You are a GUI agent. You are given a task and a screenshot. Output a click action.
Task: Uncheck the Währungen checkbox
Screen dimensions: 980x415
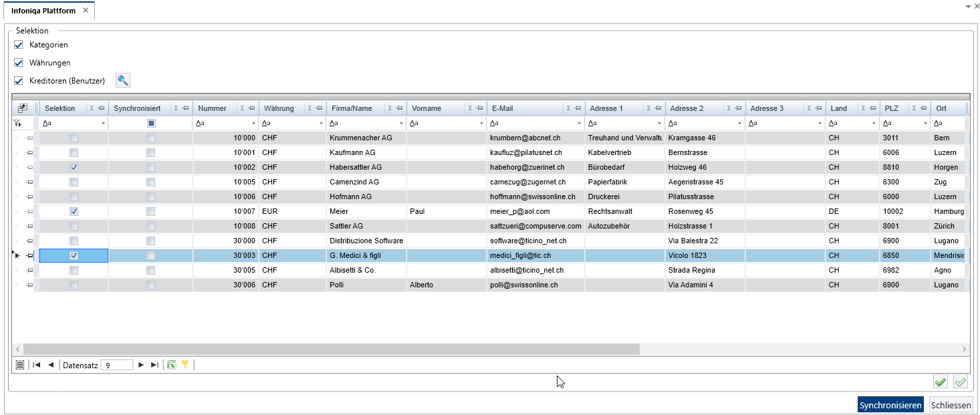[x=19, y=63]
